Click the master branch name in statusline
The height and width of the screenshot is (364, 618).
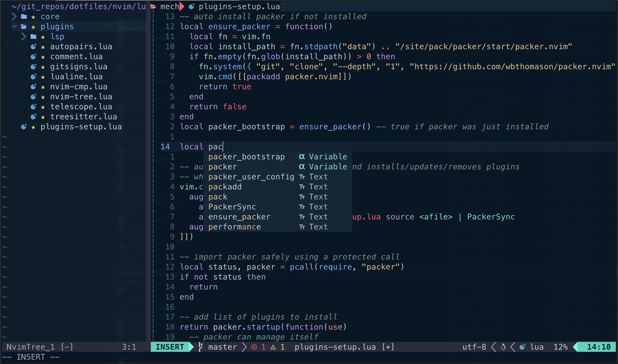pos(223,347)
